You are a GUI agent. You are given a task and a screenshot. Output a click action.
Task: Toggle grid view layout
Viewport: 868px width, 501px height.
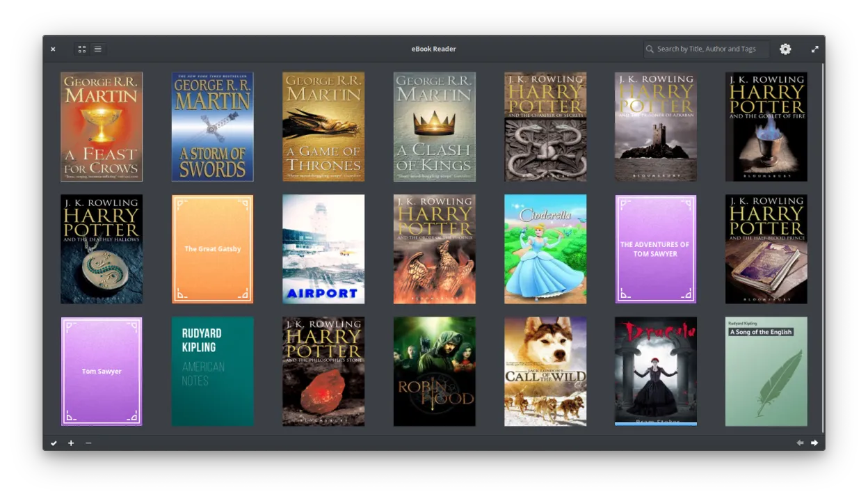click(x=81, y=49)
